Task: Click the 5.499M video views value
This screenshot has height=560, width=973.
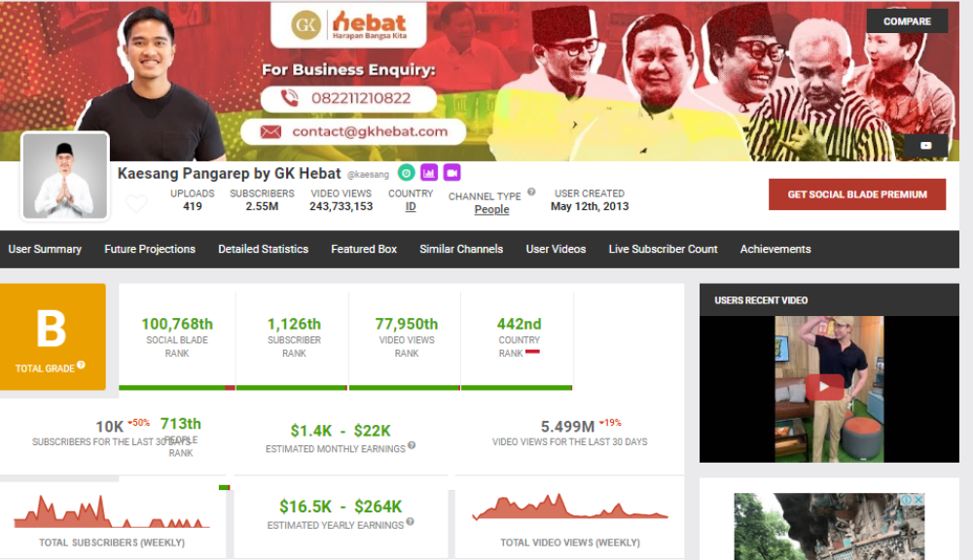Action: pyautogui.click(x=567, y=427)
